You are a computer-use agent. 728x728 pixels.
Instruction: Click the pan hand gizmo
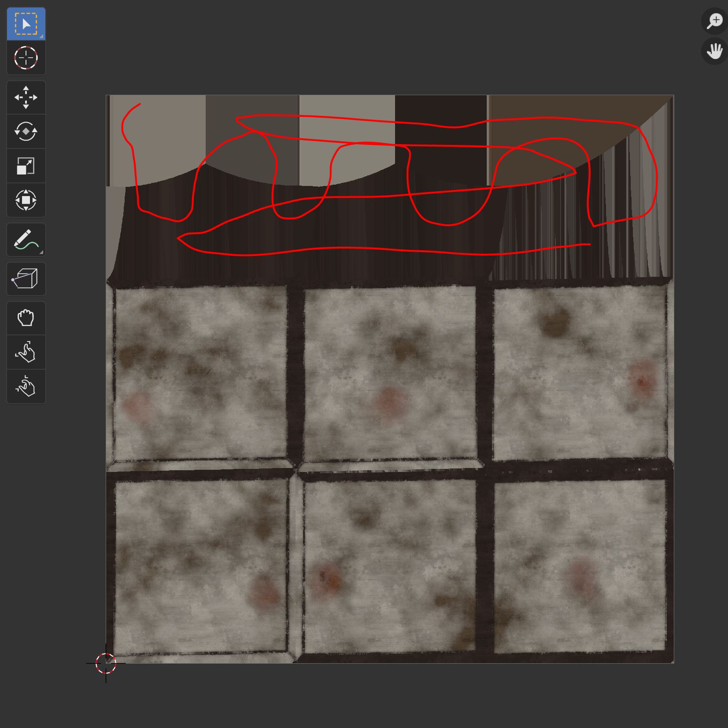pos(714,51)
